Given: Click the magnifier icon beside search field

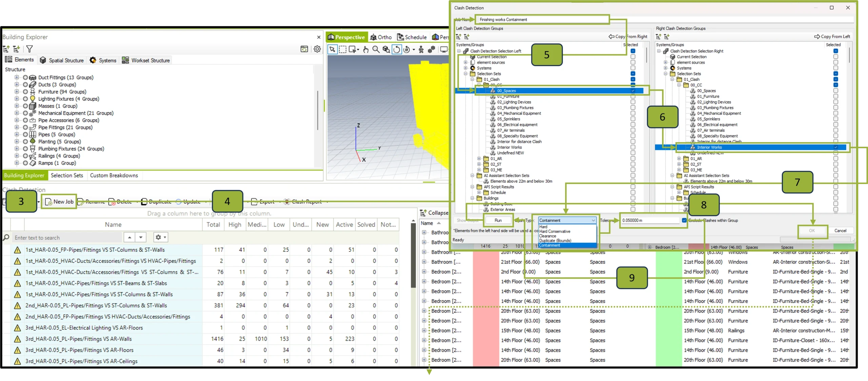Looking at the screenshot, I should coord(6,237).
